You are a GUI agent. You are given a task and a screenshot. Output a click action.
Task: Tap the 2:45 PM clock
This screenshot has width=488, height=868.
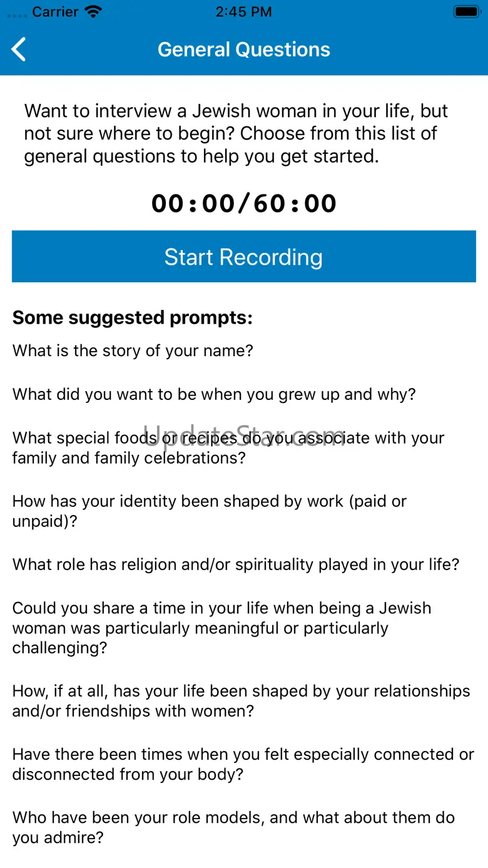pyautogui.click(x=243, y=12)
